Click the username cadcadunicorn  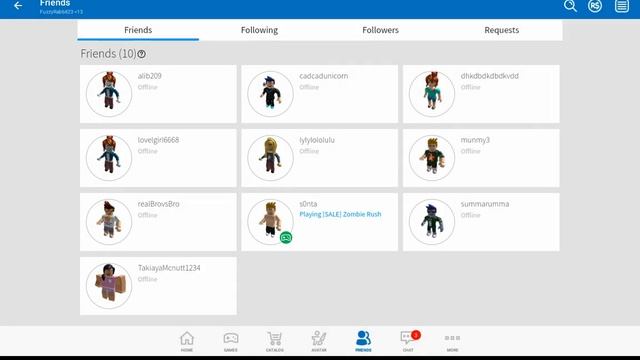tap(324, 76)
